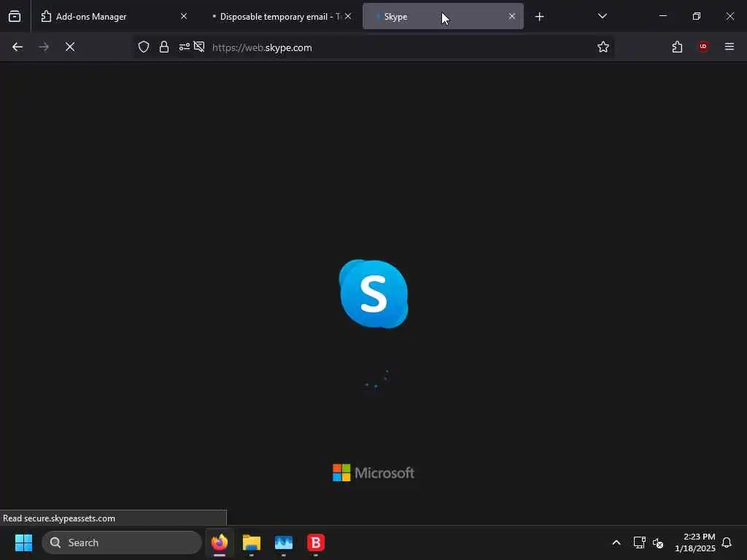
Task: Click the muted volume tray icon
Action: (x=658, y=542)
